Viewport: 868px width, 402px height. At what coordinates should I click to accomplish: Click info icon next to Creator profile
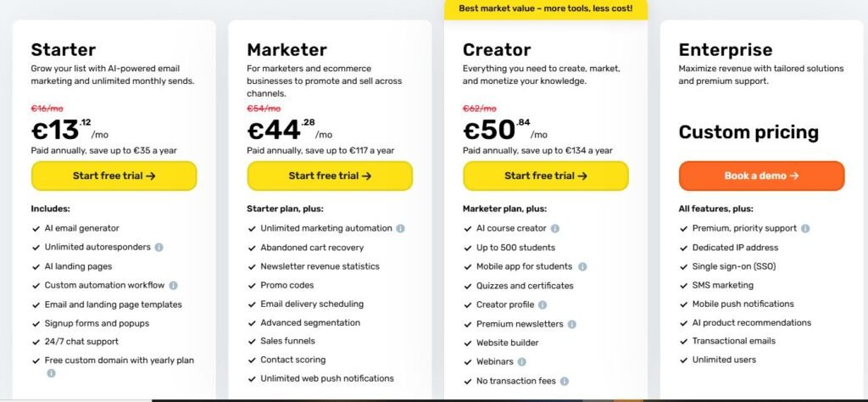542,304
